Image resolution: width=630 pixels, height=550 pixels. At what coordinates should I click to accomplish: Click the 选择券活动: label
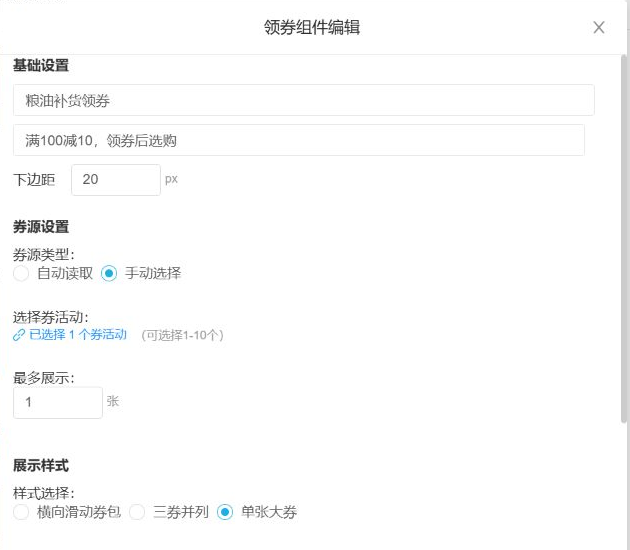51,317
